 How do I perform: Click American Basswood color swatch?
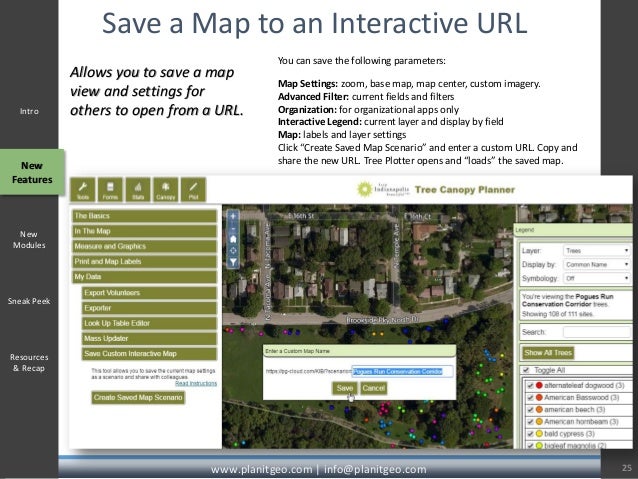click(x=539, y=397)
